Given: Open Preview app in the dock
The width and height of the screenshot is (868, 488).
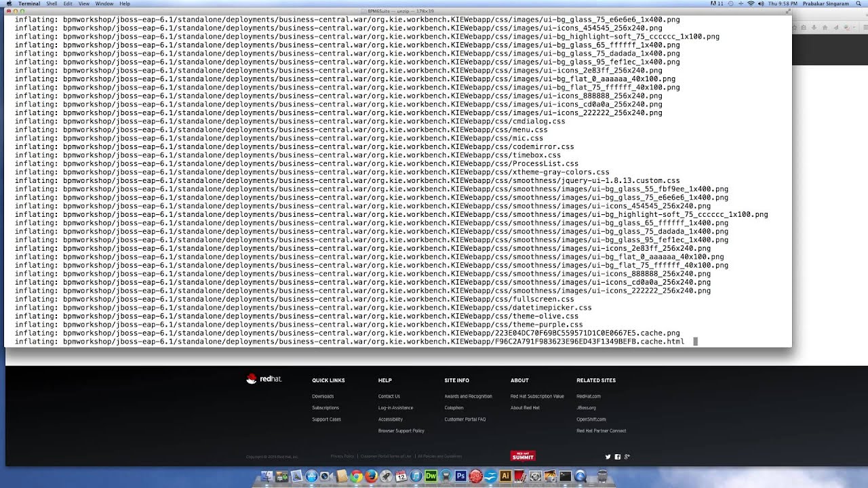Looking at the screenshot, I should pos(296,476).
